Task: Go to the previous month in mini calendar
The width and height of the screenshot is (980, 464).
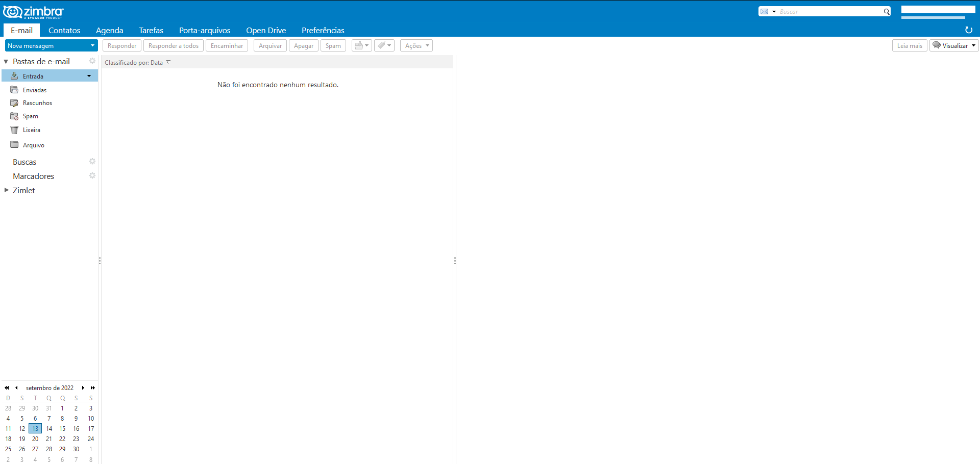Action: (16, 388)
